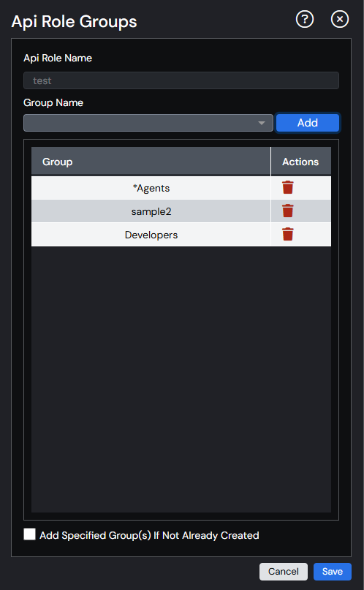Delete the *Agents group with trash icon
This screenshot has width=364, height=590.
[288, 187]
